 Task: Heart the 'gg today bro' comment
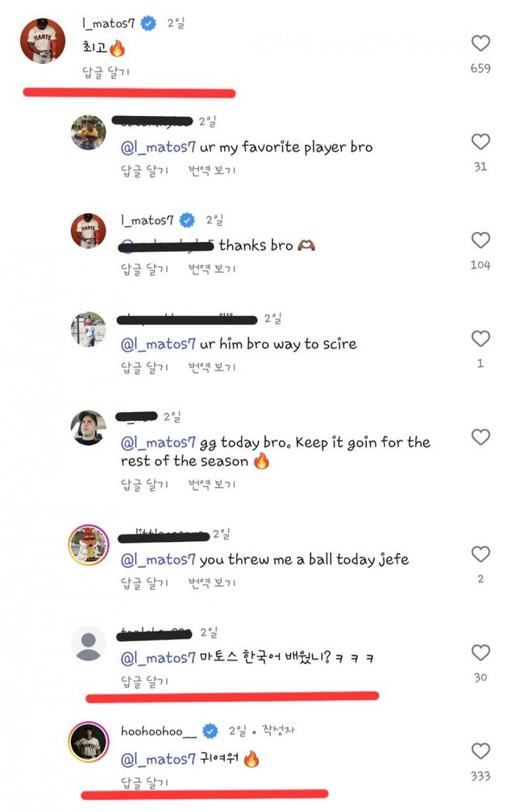(x=481, y=437)
